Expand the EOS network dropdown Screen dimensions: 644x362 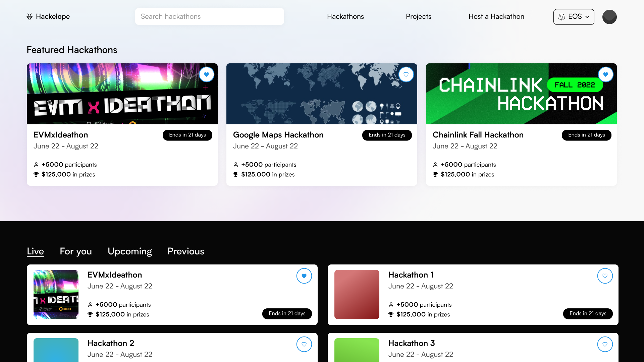[574, 17]
